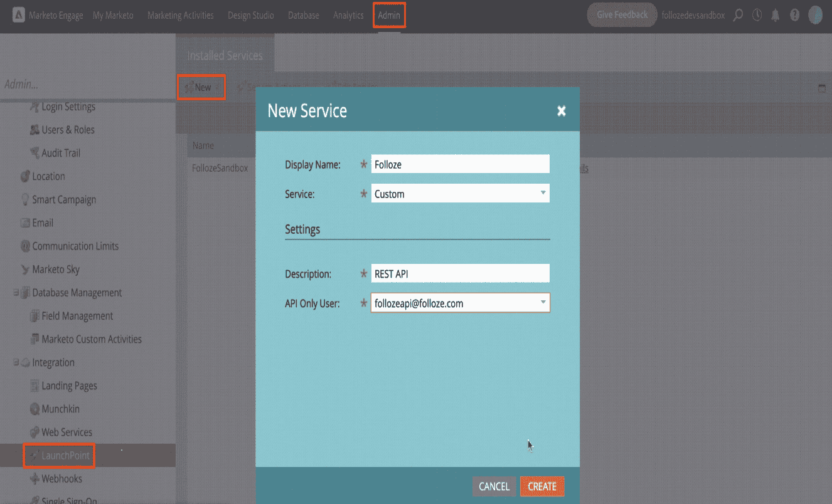Image resolution: width=832 pixels, height=504 pixels.
Task: Click the Marketo Engage Adobe logo
Action: coord(19,15)
